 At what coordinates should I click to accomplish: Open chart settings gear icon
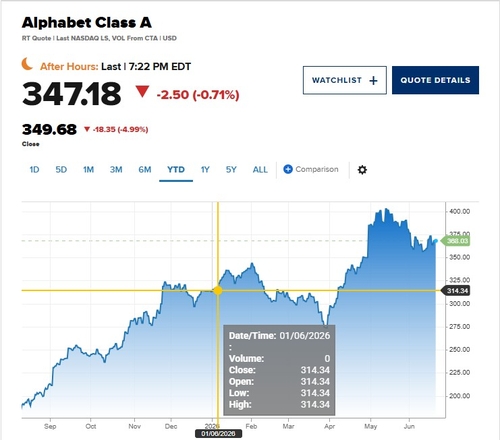[x=362, y=170]
